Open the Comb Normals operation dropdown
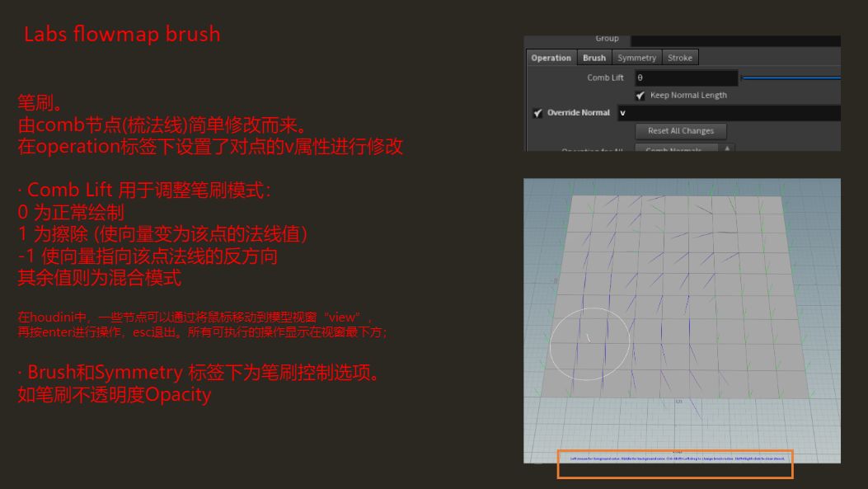The width and height of the screenshot is (868, 489). 685,148
